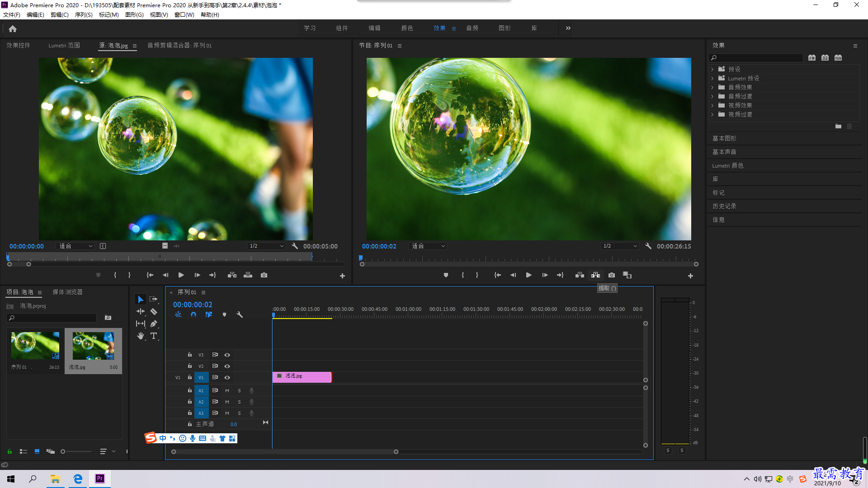Show more workspaces double-chevron

568,28
